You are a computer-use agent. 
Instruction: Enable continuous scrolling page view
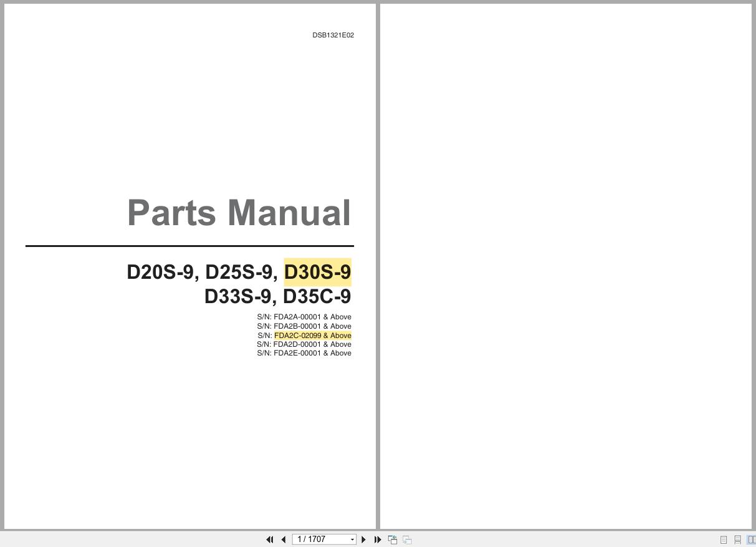pyautogui.click(x=738, y=539)
